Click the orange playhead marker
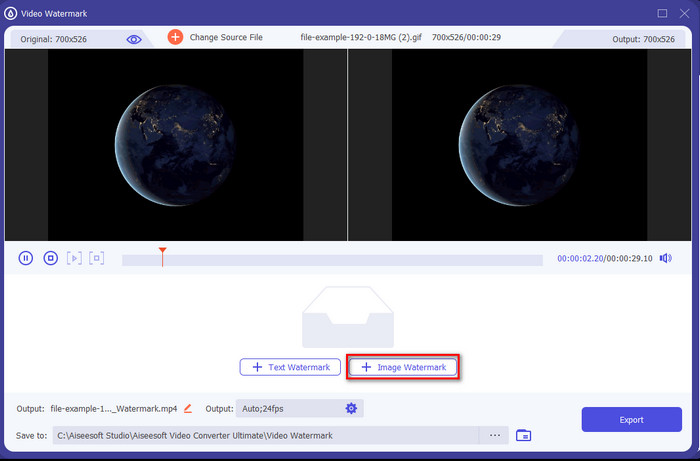Screen dimensions: 700x461 162,253
